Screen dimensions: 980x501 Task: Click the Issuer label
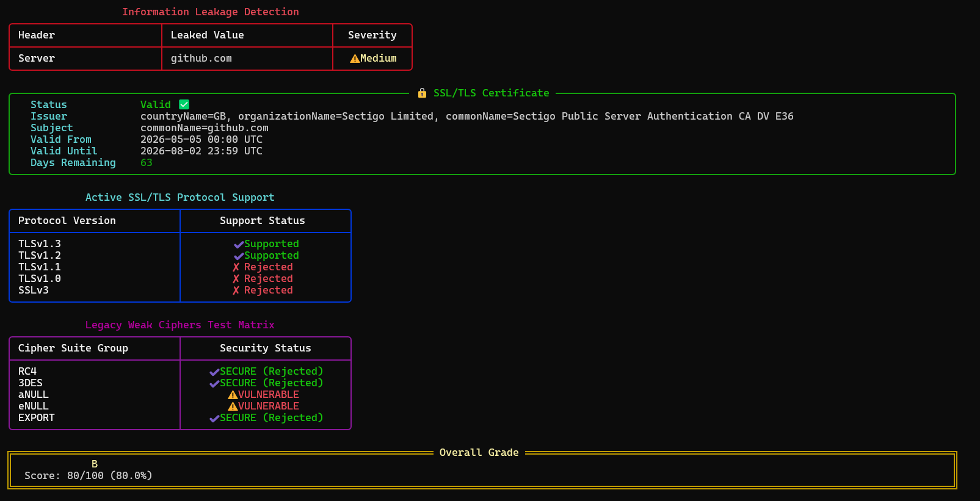(x=49, y=116)
